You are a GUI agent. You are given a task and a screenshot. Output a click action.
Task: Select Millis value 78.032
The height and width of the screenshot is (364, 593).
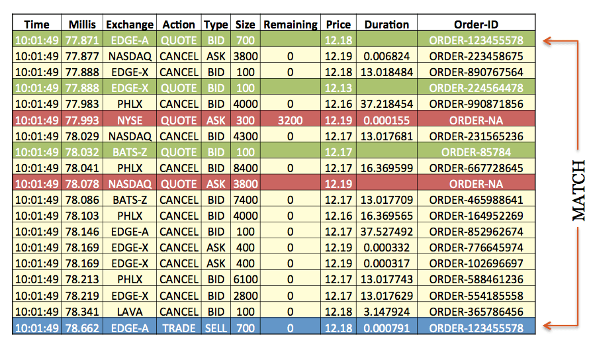pos(82,152)
